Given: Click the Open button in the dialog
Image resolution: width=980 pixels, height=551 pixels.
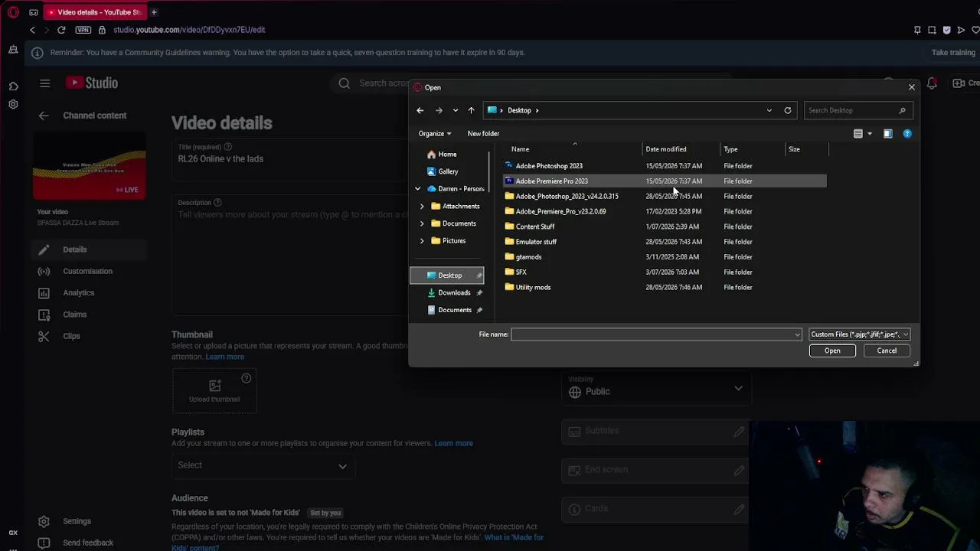Looking at the screenshot, I should pyautogui.click(x=832, y=350).
